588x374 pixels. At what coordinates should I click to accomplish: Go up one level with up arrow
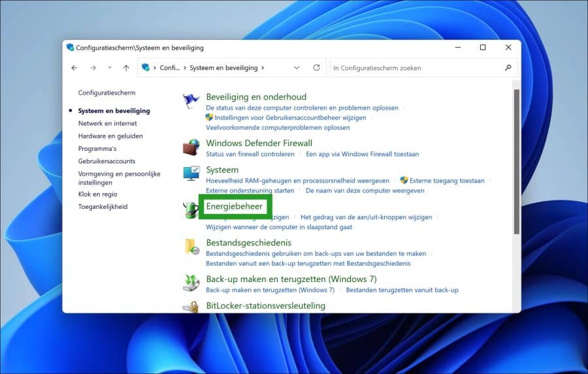(126, 68)
